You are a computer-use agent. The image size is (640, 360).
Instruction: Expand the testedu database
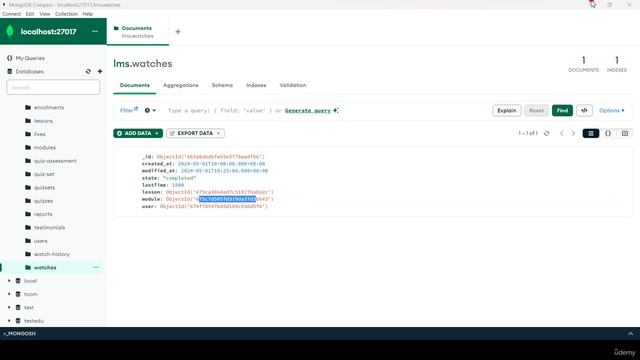pos(9,321)
